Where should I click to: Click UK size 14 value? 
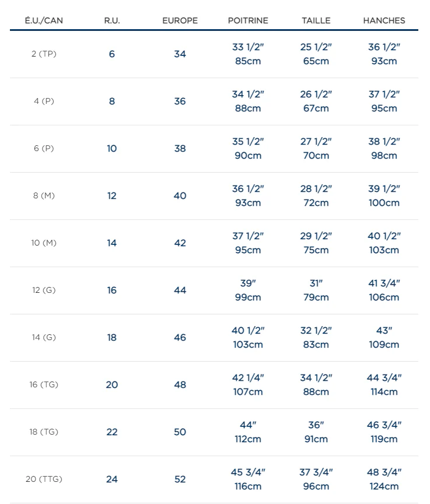(x=112, y=243)
